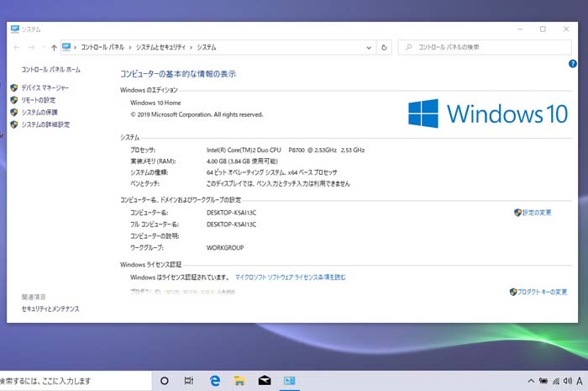The height and width of the screenshot is (391, 588).
Task: Select コントロール パネル in the breadcrumb
Action: pos(102,47)
